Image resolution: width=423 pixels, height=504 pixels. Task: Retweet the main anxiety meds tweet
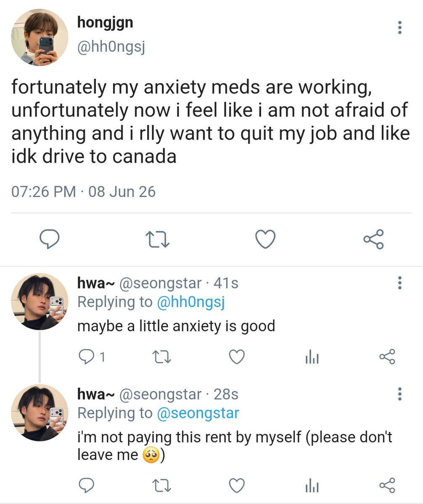(157, 239)
